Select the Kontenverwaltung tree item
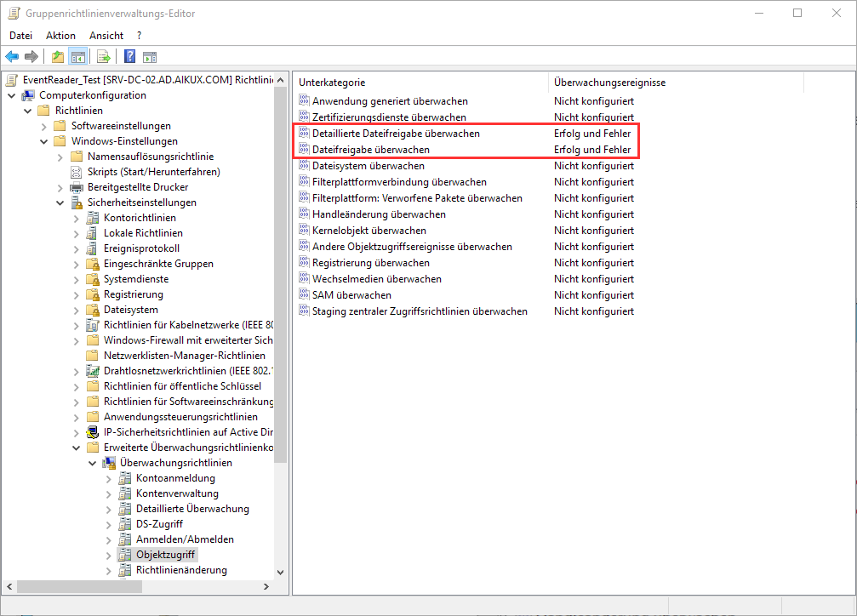 pyautogui.click(x=177, y=493)
